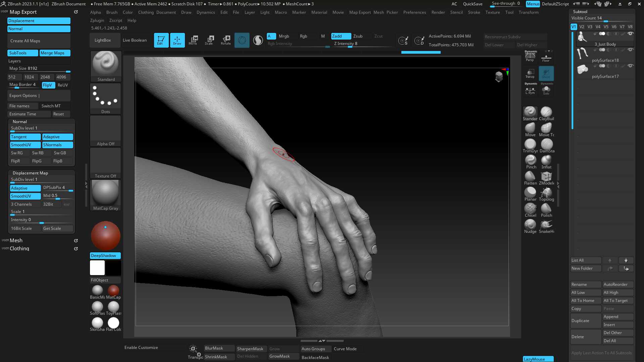Expand the Clothing user palette
The width and height of the screenshot is (644, 362).
click(x=19, y=249)
